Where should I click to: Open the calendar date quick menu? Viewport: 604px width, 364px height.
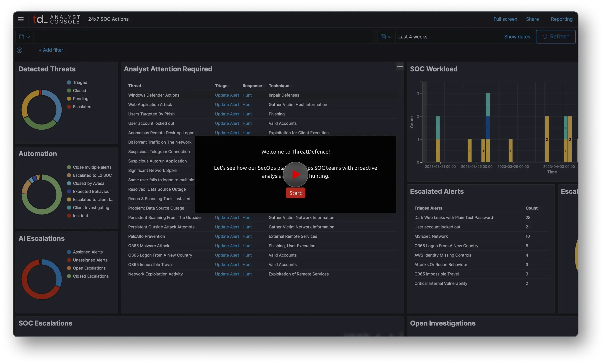coord(386,37)
